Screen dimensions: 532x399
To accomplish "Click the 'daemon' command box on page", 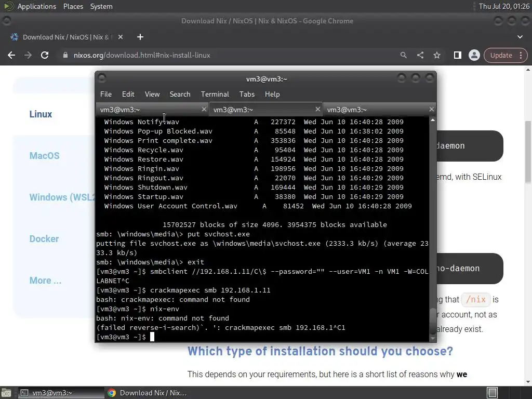I will pos(470,146).
